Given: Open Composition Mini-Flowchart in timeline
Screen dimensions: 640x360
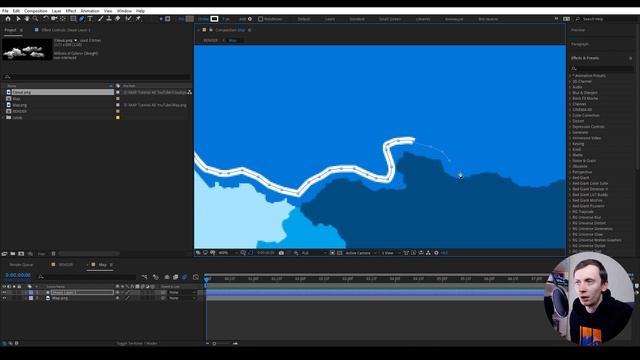Looking at the screenshot, I should pyautogui.click(x=144, y=277).
